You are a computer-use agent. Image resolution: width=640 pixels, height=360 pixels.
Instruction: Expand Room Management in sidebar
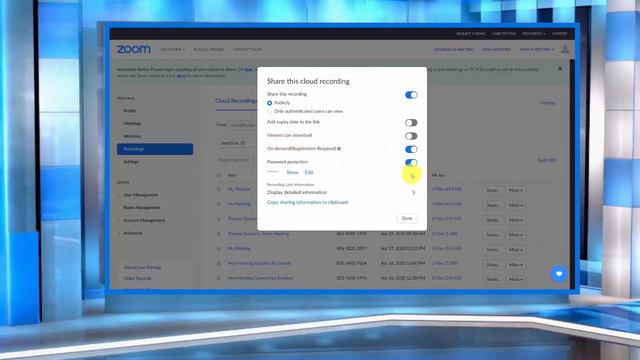tap(141, 207)
